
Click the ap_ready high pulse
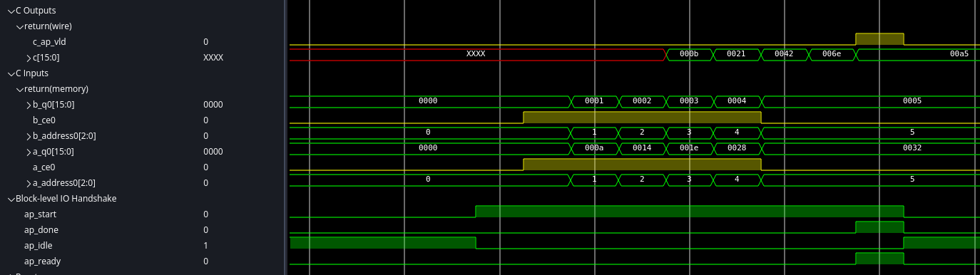[x=879, y=259]
